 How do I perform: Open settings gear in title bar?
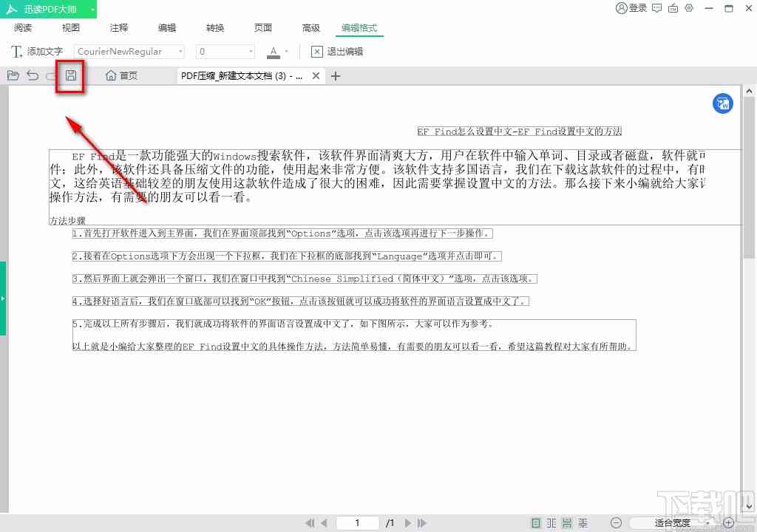point(689,8)
